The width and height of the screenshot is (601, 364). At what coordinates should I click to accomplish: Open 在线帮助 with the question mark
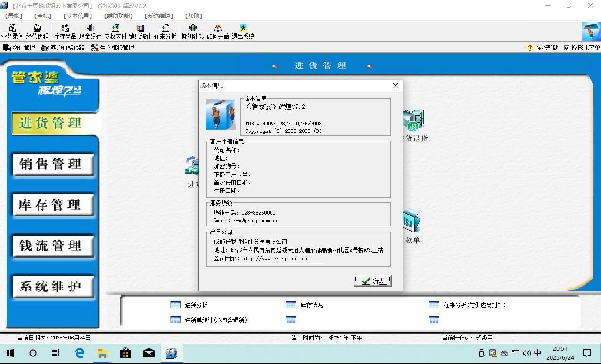(543, 48)
